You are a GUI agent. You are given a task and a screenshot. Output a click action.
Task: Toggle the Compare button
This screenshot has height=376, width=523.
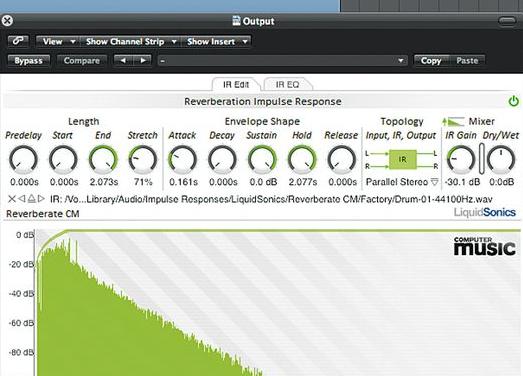[x=82, y=61]
